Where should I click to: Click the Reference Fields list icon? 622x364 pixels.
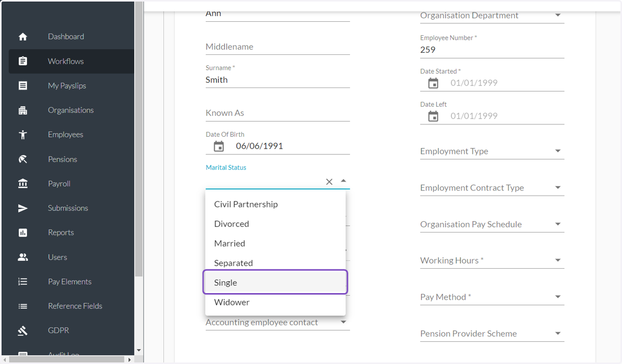click(x=23, y=306)
